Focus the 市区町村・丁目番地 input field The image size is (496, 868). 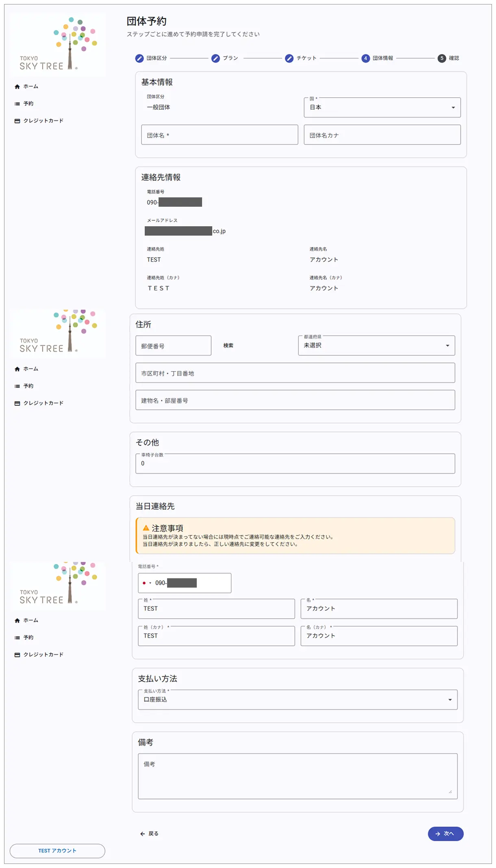pos(295,373)
